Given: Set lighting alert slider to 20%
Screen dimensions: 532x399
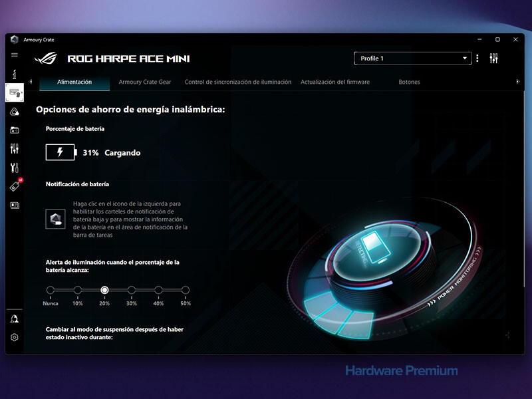Looking at the screenshot, I should [x=104, y=290].
